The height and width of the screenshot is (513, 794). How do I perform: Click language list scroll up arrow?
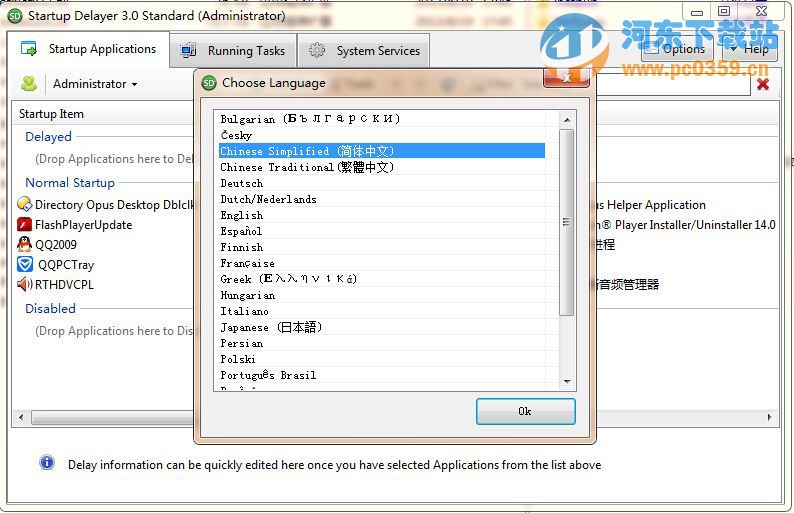point(567,120)
